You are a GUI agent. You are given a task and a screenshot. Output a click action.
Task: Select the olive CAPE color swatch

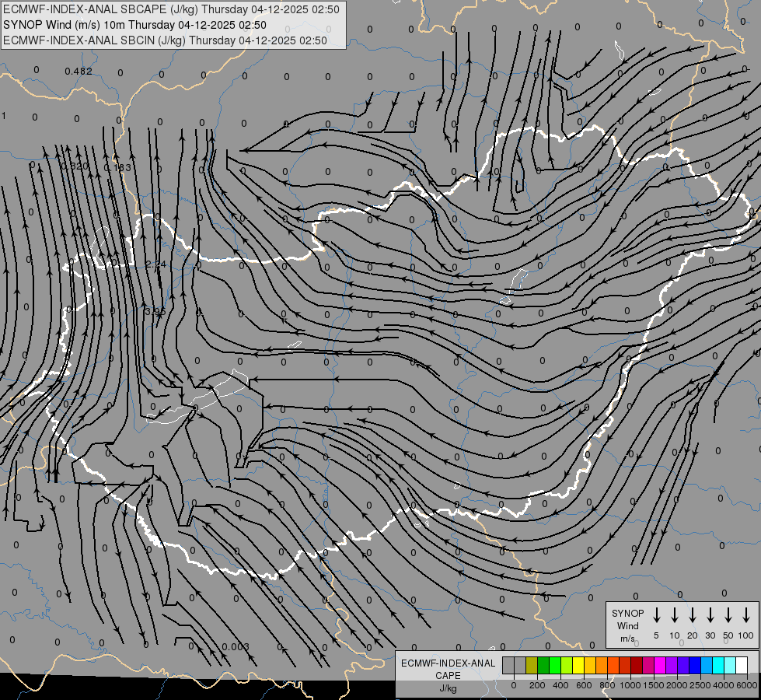click(x=532, y=665)
